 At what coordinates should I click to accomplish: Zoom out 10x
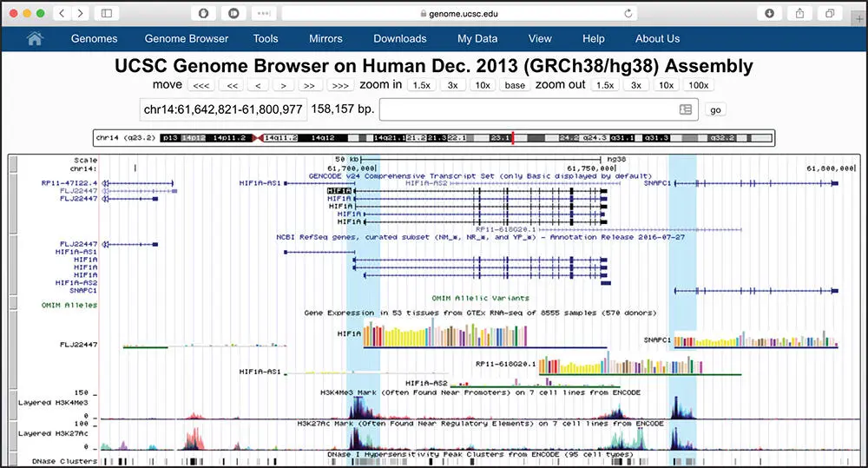[x=666, y=85]
